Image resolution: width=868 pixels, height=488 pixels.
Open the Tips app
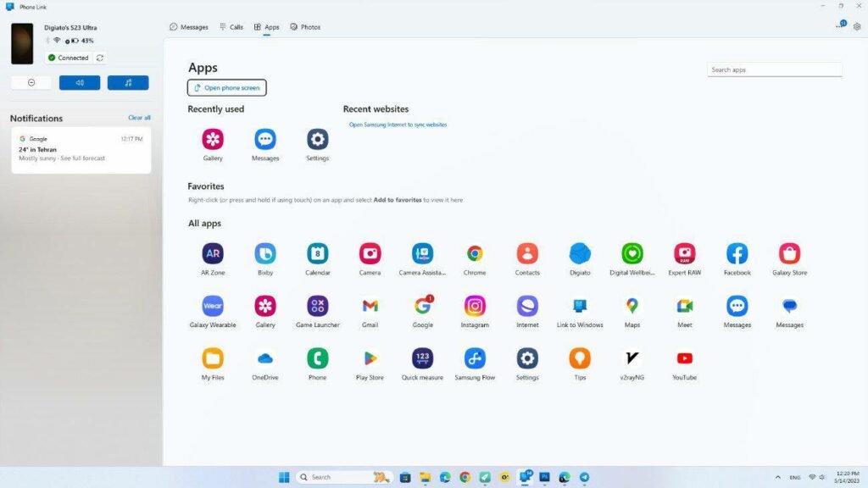(580, 358)
